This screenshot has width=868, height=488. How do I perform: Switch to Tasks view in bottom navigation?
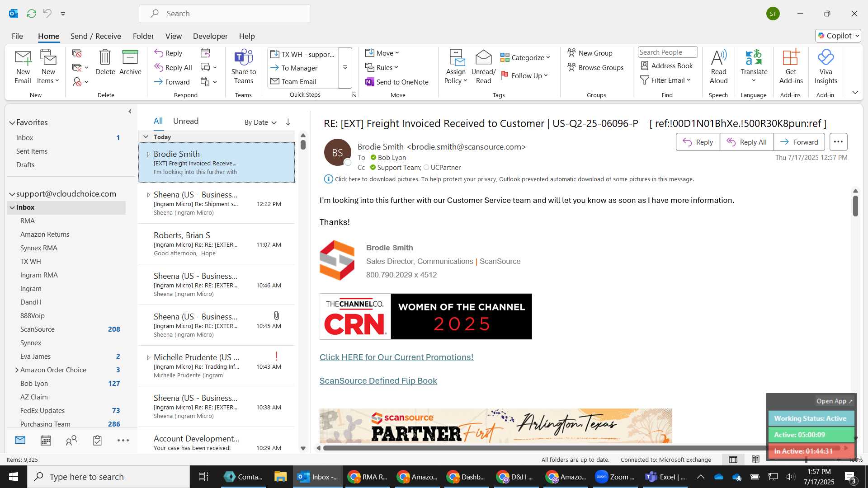click(x=97, y=440)
